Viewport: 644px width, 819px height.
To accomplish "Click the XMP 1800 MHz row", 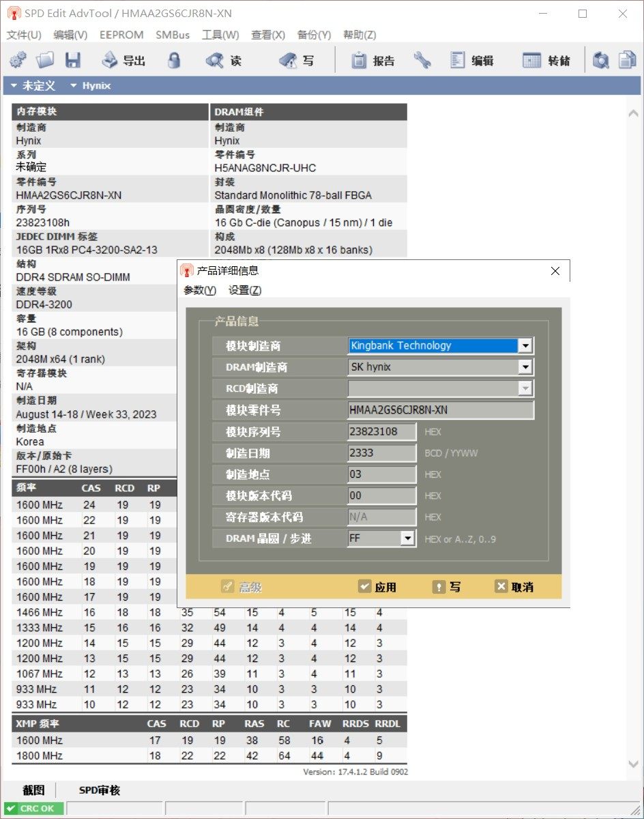I will coord(209,756).
